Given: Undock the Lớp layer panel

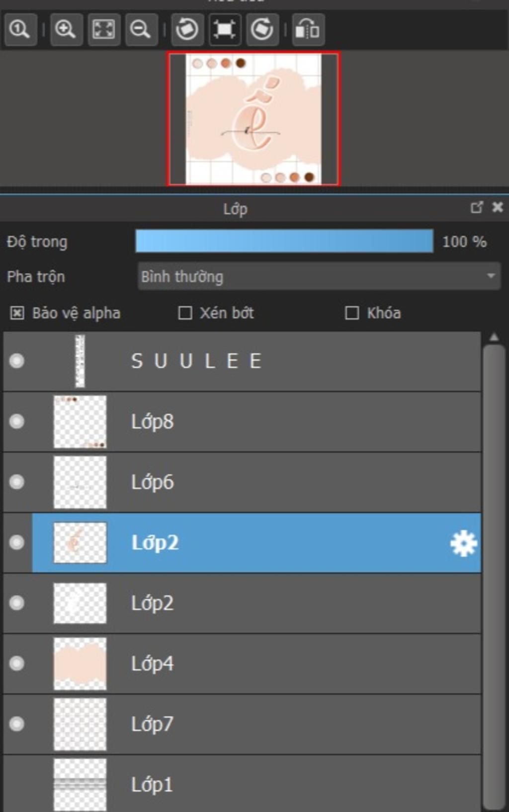Looking at the screenshot, I should 477,207.
